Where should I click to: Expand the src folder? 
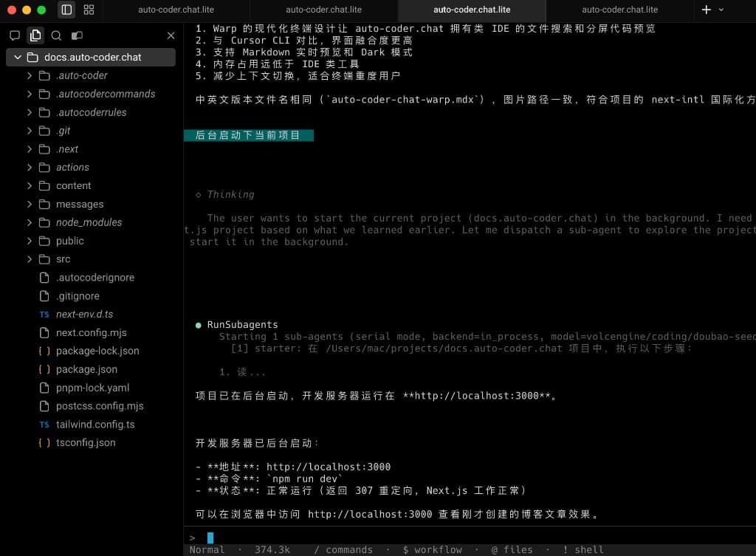click(x=30, y=259)
